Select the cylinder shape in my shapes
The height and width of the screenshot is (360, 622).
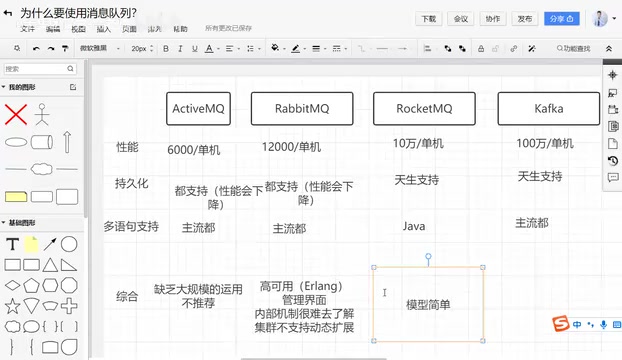42,142
